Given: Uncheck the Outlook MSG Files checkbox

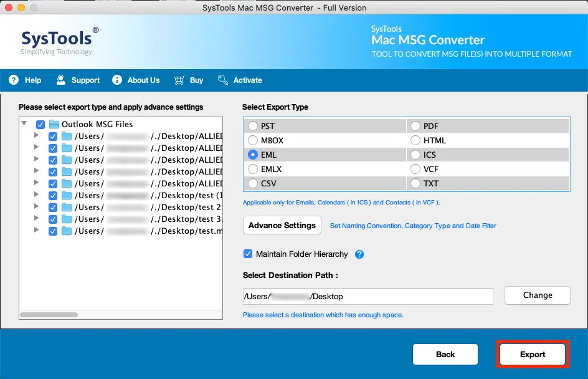Looking at the screenshot, I should [x=40, y=124].
